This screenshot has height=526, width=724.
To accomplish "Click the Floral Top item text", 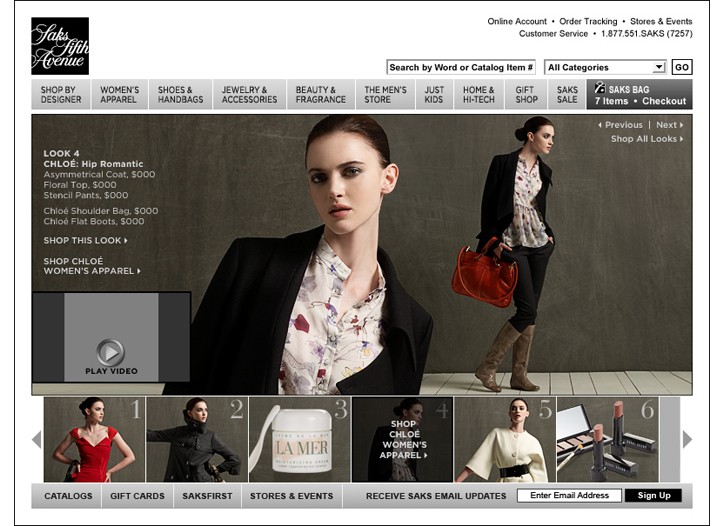I will coord(80,185).
